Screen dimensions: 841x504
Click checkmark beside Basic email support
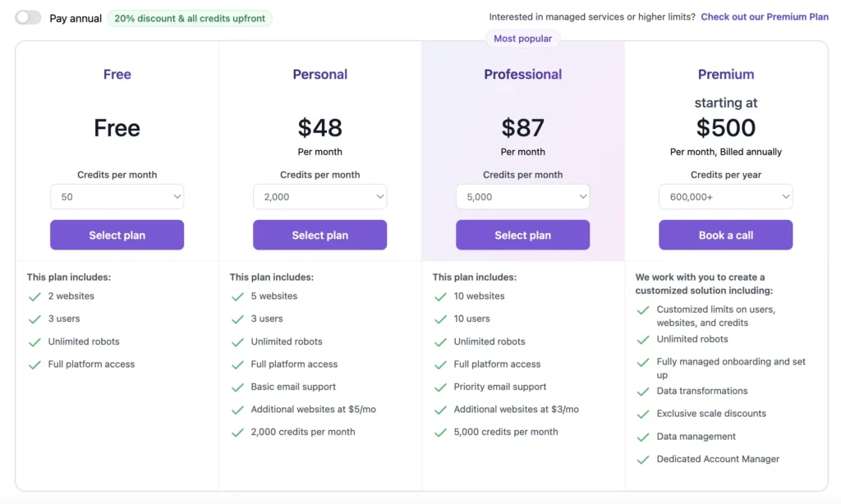[237, 387]
